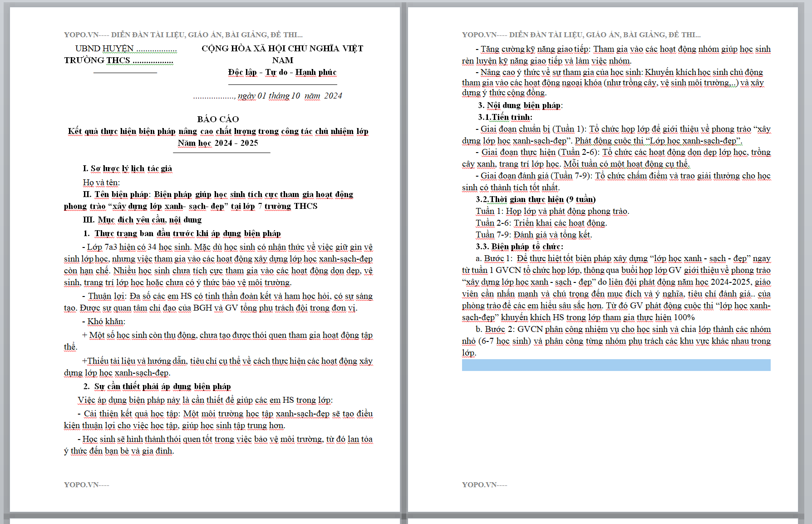The image size is (812, 524).
Task: Click the sentence 'Lớp 7a3 hiện có 34 học sinh'
Action: point(138,247)
